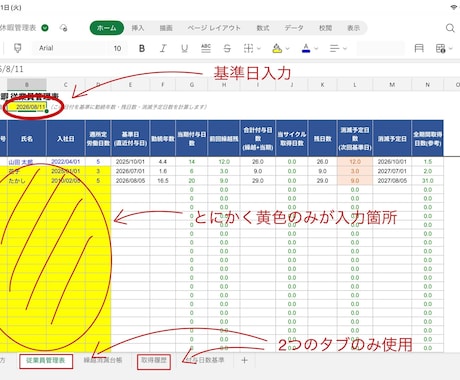
Task: Open the ホーム ribbon tab
Action: 107,28
